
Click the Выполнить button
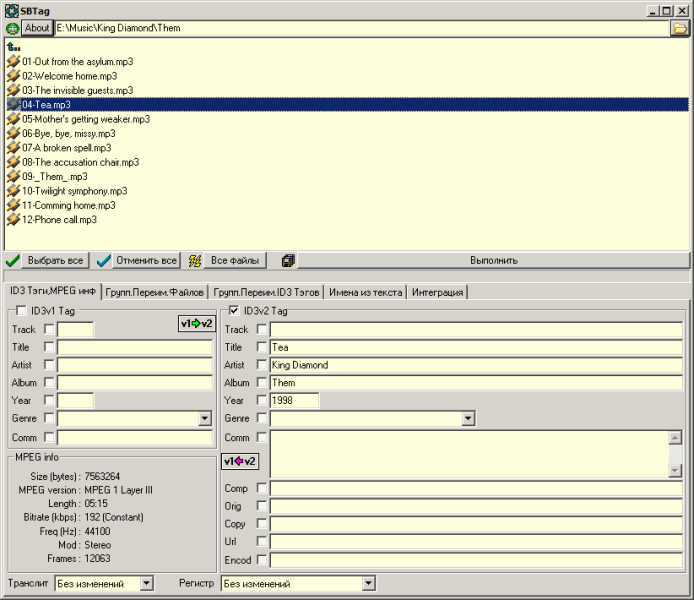pyautogui.click(x=494, y=261)
